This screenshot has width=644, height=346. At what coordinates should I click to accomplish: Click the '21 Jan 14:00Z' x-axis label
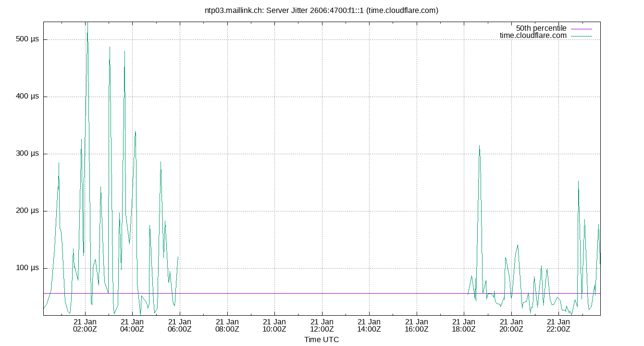coord(369,325)
